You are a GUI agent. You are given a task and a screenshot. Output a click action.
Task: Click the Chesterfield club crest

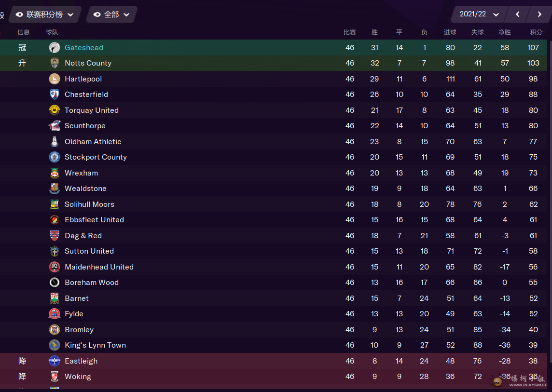coord(55,95)
